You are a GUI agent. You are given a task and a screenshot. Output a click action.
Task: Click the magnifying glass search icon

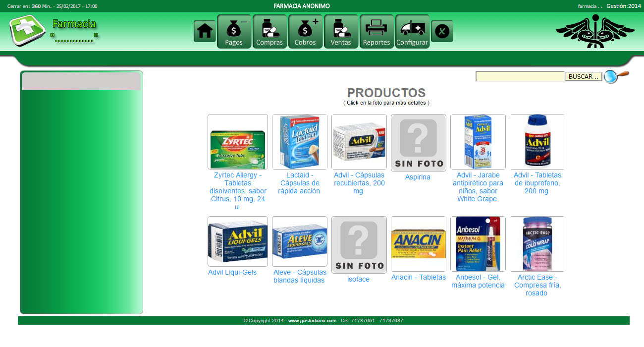(x=616, y=76)
